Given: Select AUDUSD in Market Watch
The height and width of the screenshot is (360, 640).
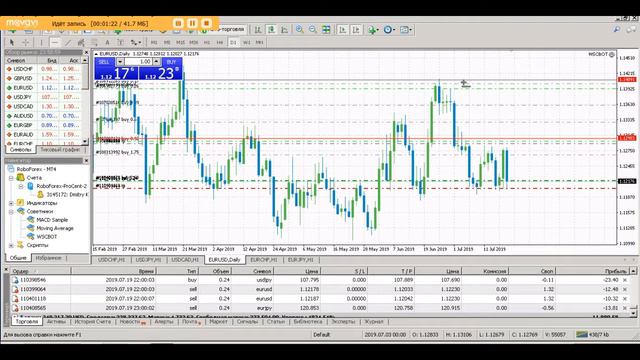Looking at the screenshot, I should pyautogui.click(x=22, y=116).
